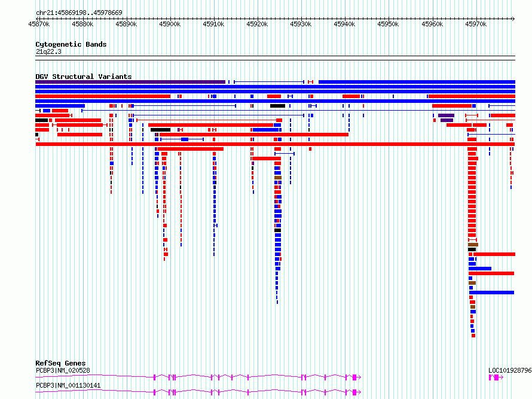Click the 45920k ruler tick label

(x=257, y=24)
